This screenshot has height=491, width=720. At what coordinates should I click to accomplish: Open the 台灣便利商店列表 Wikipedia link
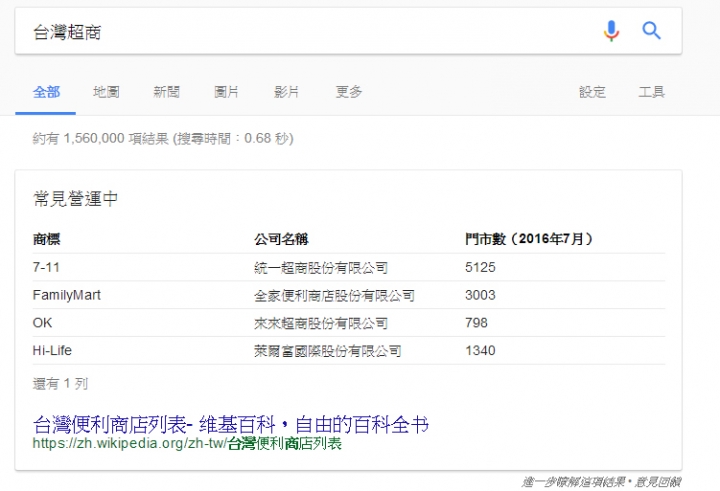(231, 424)
